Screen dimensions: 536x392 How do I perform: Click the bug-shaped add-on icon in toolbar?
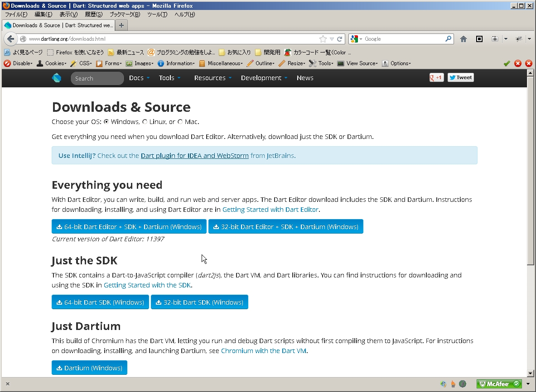519,39
